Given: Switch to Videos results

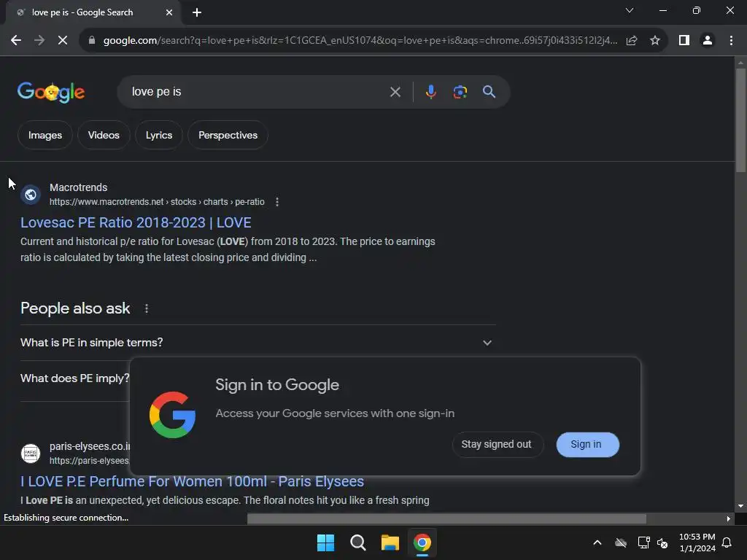Looking at the screenshot, I should (104, 135).
